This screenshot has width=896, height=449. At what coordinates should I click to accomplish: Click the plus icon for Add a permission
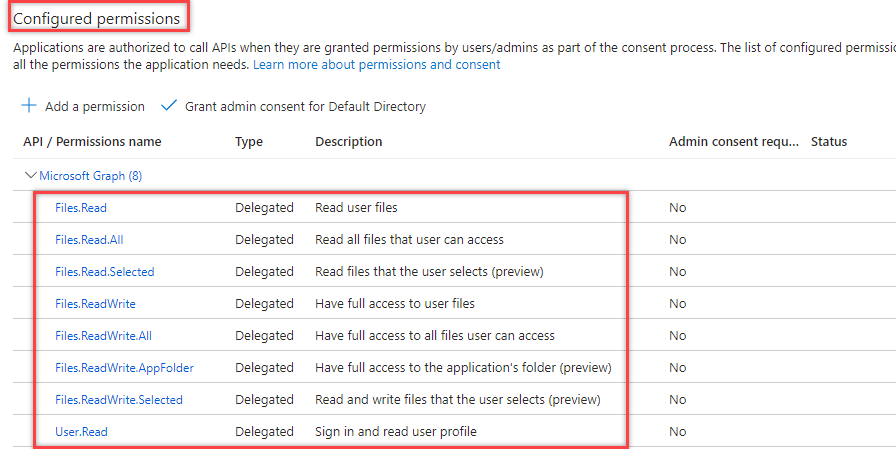pos(29,106)
